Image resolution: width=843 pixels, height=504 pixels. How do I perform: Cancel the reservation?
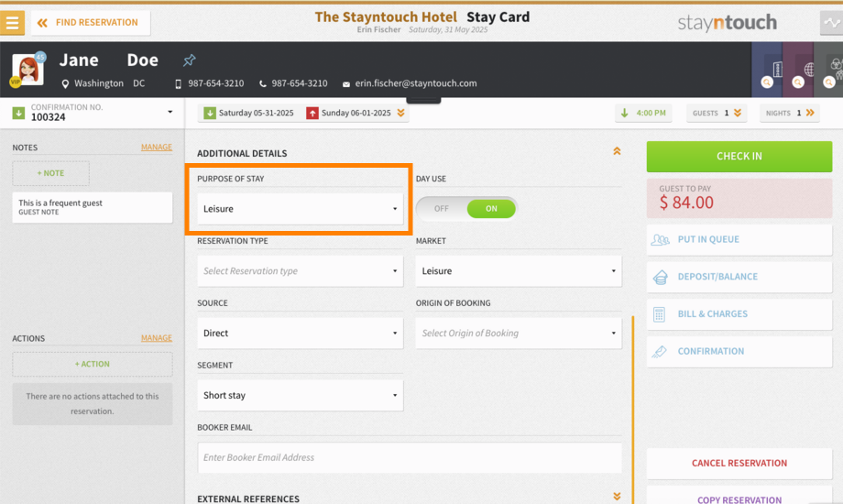(739, 463)
